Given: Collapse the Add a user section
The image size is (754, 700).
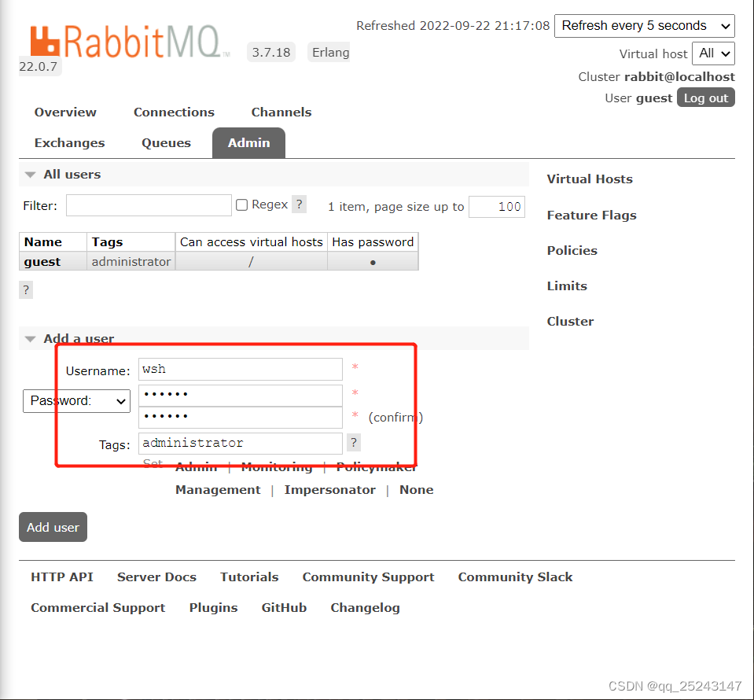Looking at the screenshot, I should click(x=30, y=338).
